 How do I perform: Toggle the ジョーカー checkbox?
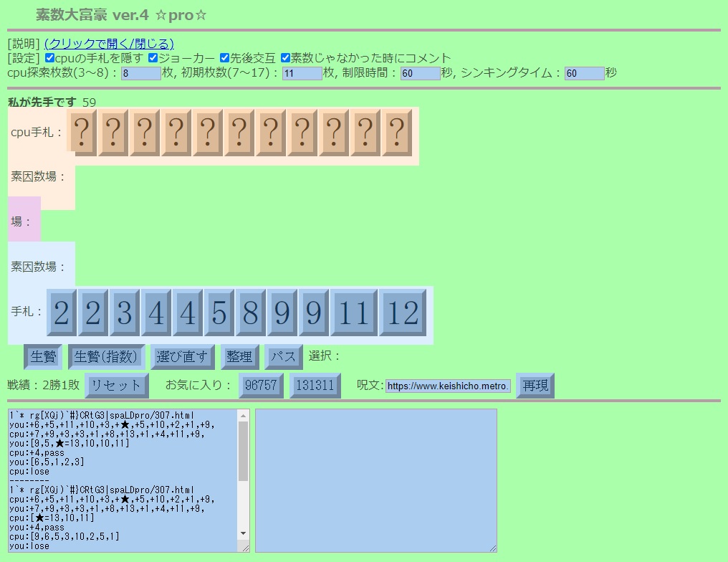point(153,57)
